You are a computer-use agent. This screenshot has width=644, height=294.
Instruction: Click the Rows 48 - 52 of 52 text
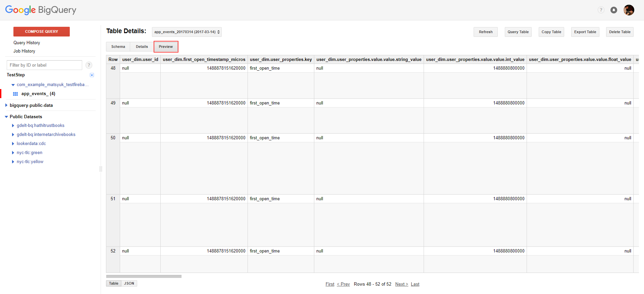[372, 284]
